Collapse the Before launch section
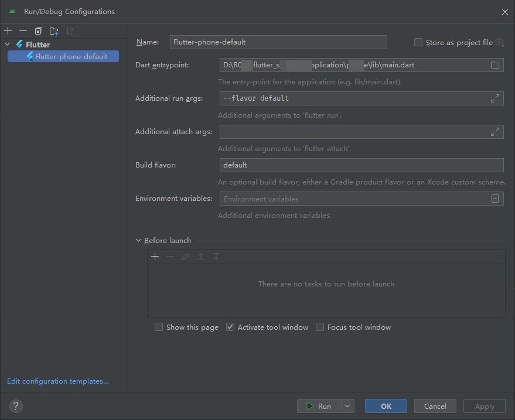515x420 pixels. 138,240
